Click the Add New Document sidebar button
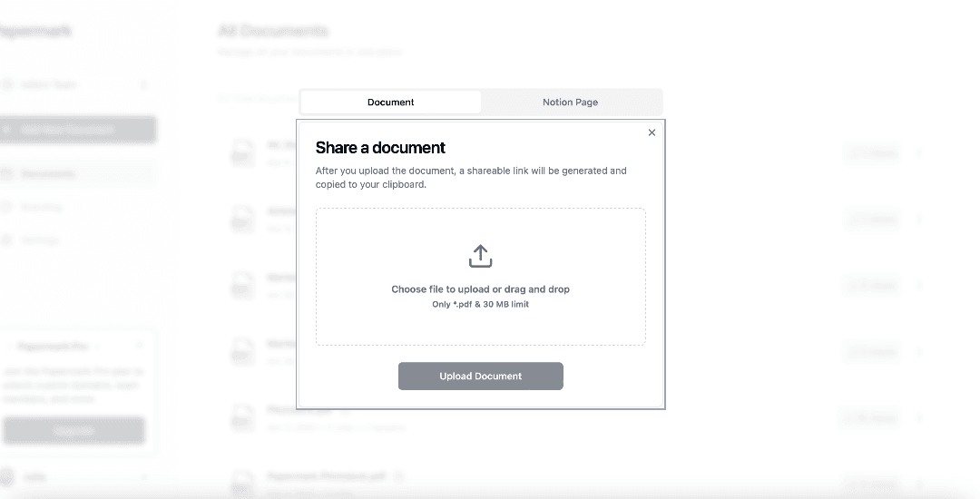The image size is (980, 499). pyautogui.click(x=77, y=130)
